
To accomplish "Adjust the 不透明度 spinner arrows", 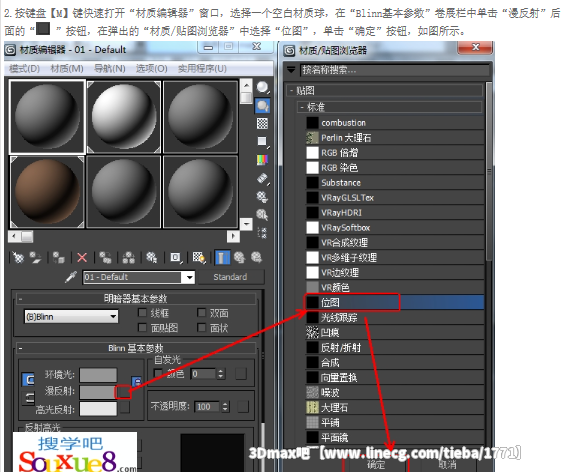I will point(225,407).
